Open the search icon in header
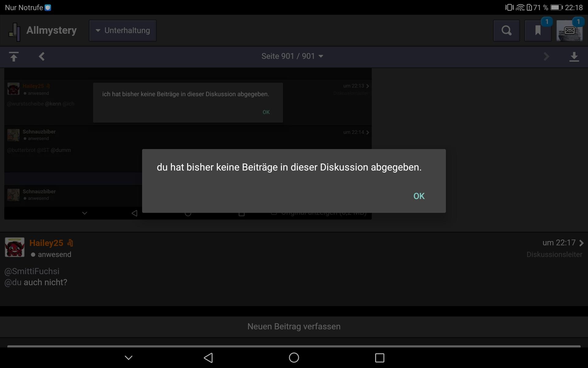588x368 pixels. click(506, 31)
